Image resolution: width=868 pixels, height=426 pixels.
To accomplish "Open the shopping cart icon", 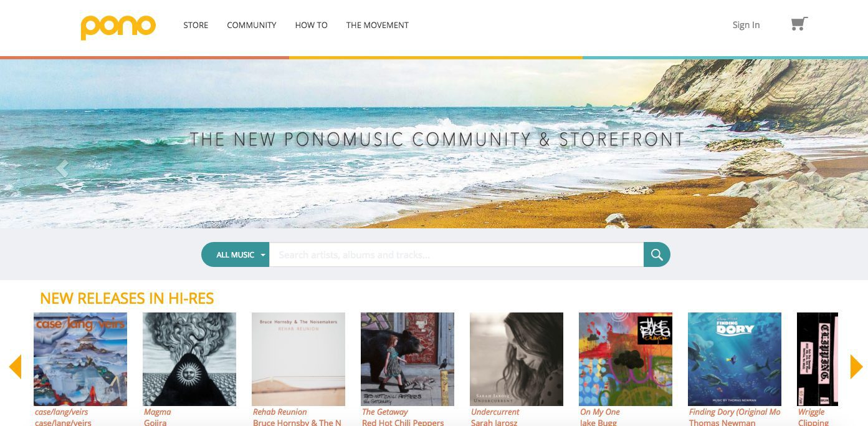I will click(799, 24).
